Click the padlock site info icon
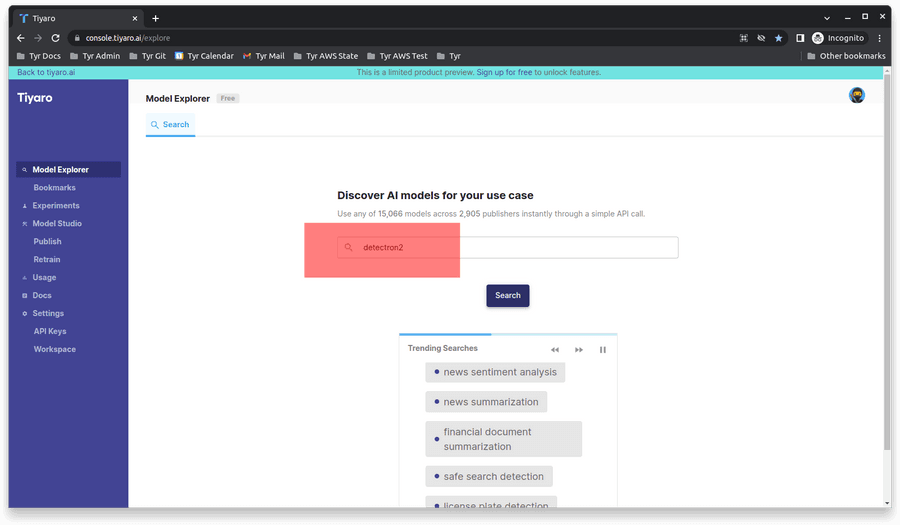 [77, 38]
